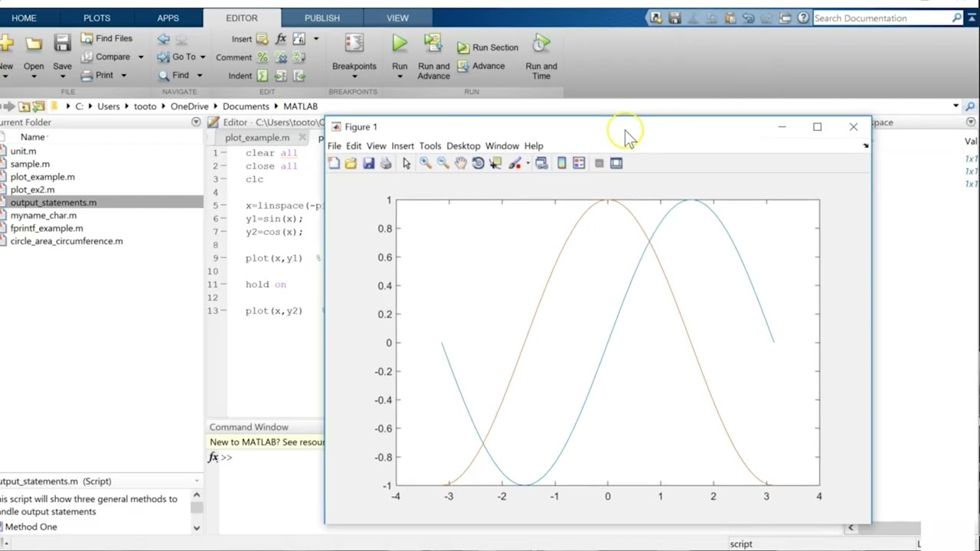Switch to the VIEW tab
This screenshot has height=551, width=980.
(397, 18)
